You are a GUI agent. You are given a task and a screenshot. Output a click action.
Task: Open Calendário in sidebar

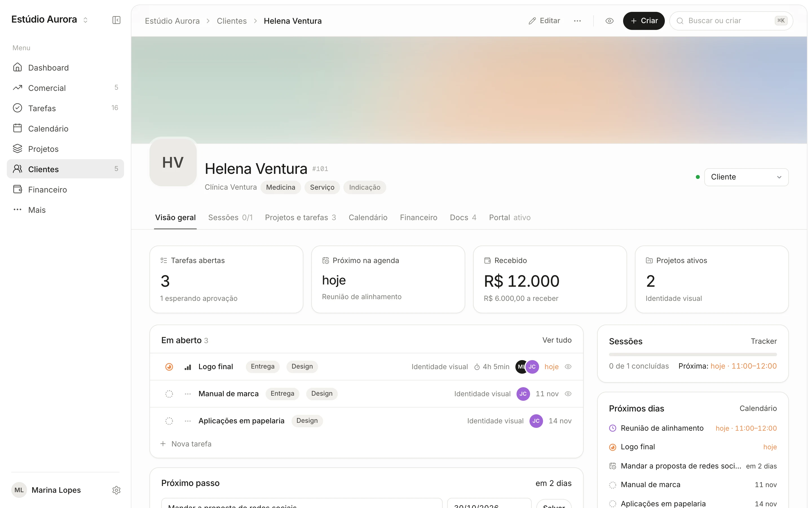pos(65,128)
